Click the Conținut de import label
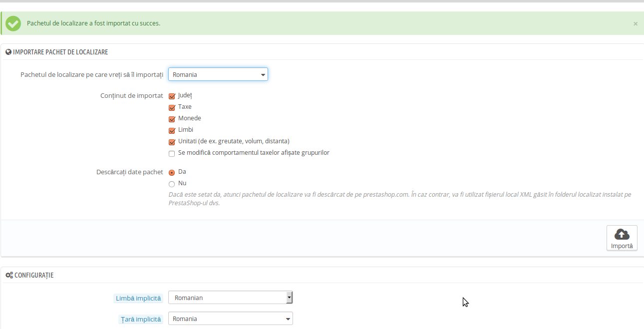This screenshot has width=644, height=329. point(131,95)
